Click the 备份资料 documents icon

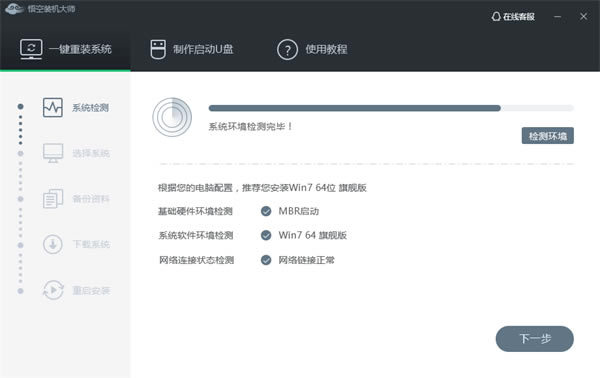pyautogui.click(x=53, y=199)
